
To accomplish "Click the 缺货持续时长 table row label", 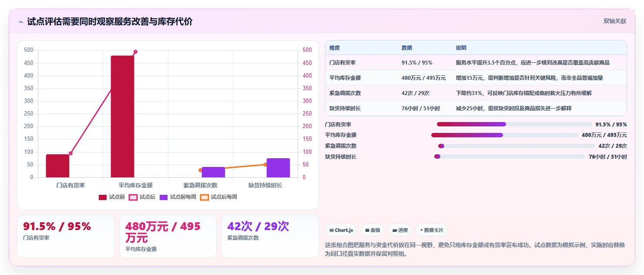I will pyautogui.click(x=345, y=109).
